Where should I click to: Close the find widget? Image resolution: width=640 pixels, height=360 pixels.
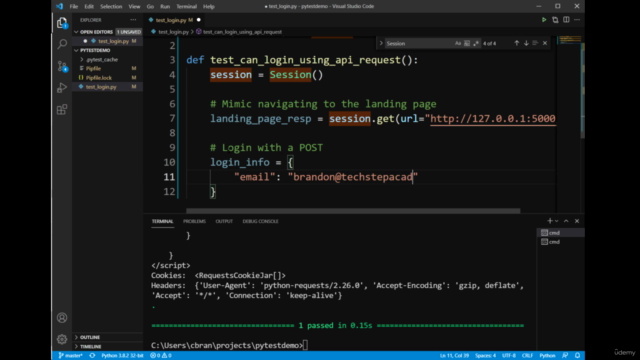[x=545, y=43]
